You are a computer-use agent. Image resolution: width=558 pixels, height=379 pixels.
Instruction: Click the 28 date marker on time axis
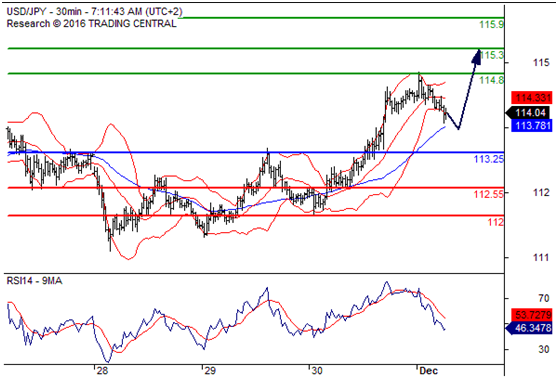(x=102, y=371)
